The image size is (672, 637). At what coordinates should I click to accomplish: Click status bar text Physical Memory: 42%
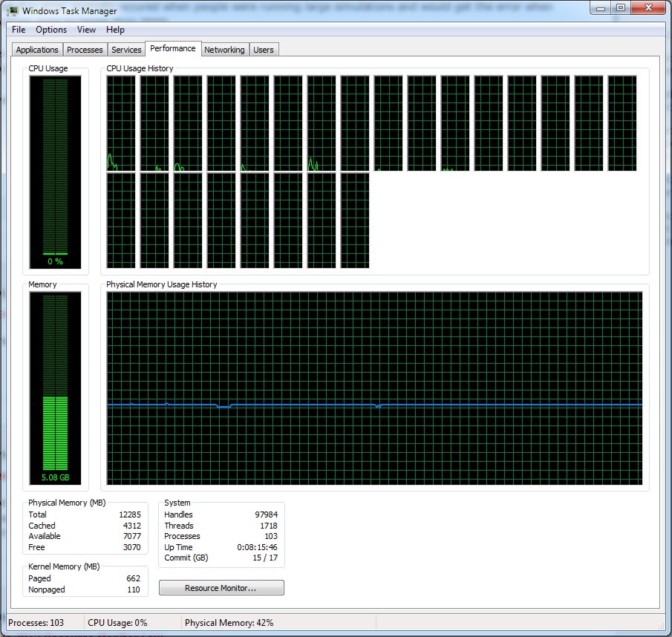click(229, 623)
